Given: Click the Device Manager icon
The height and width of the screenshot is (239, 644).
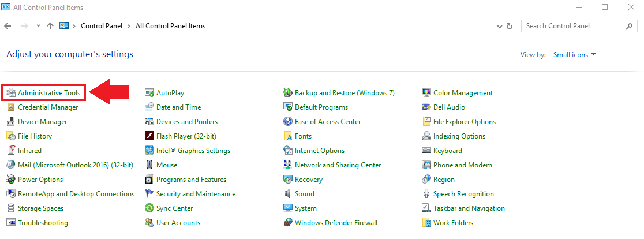Looking at the screenshot, I should click(11, 122).
